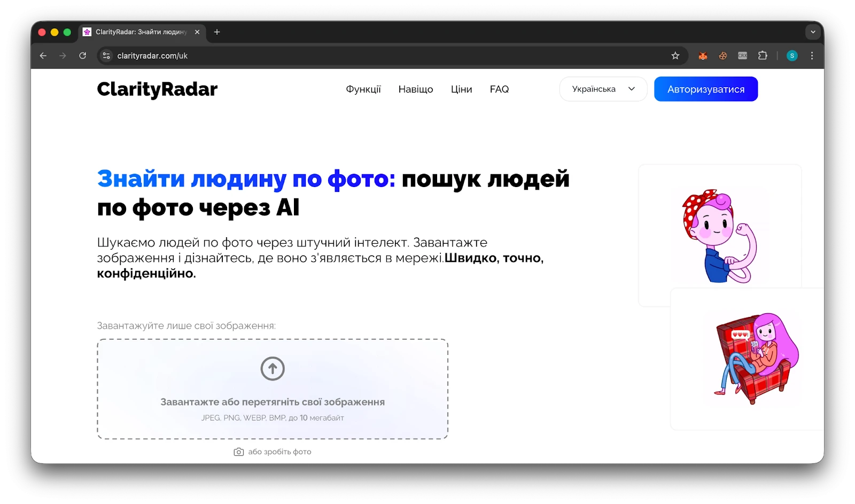The width and height of the screenshot is (855, 504).
Task: Open the FAQ section
Action: [499, 89]
